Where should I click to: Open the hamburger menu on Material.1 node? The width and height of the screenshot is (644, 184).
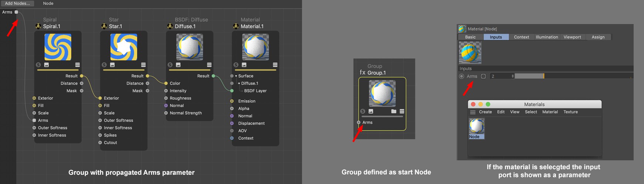(x=275, y=65)
